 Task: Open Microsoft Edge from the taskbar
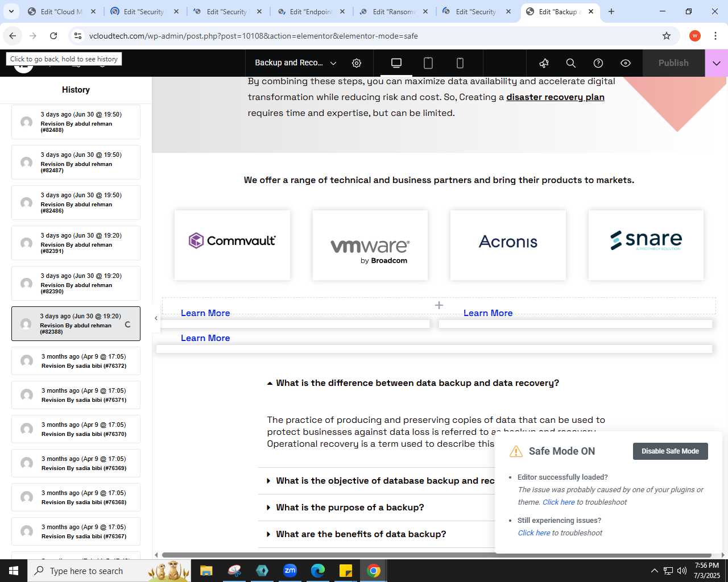[318, 571]
